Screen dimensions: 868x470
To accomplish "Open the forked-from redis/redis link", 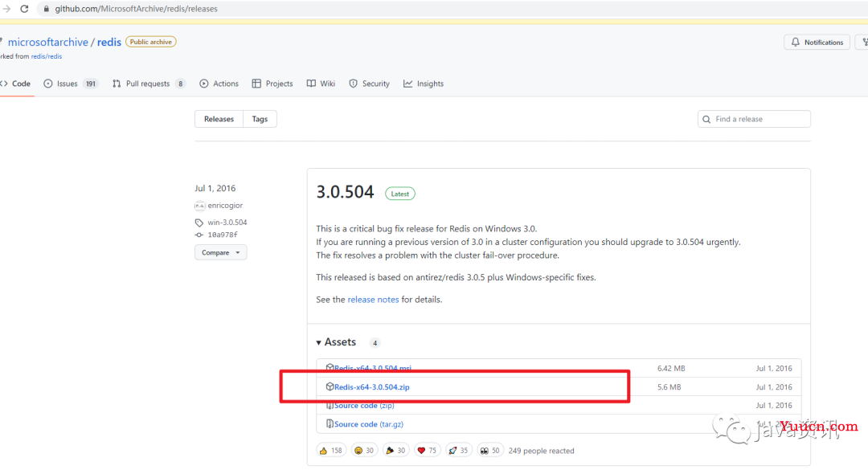I will 47,56.
